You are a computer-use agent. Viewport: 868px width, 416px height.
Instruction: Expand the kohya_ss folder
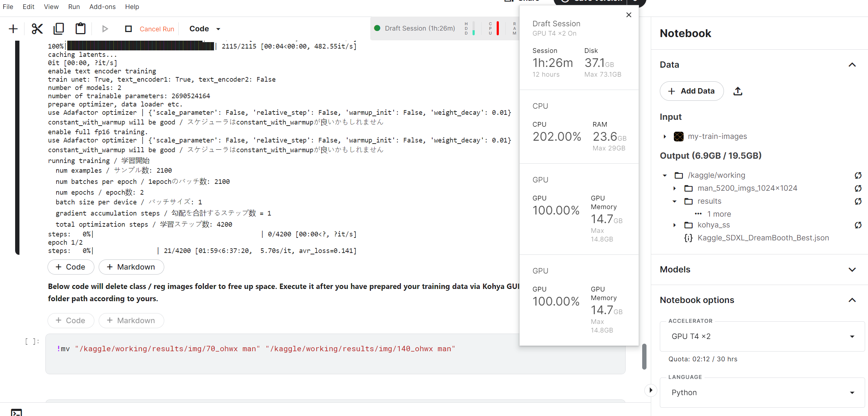click(675, 225)
